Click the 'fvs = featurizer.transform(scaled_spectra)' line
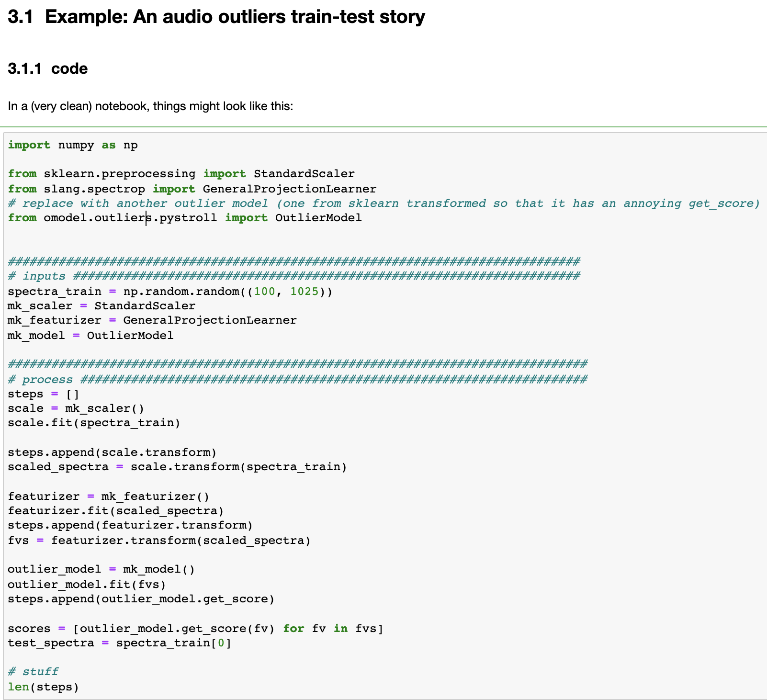 (x=159, y=541)
